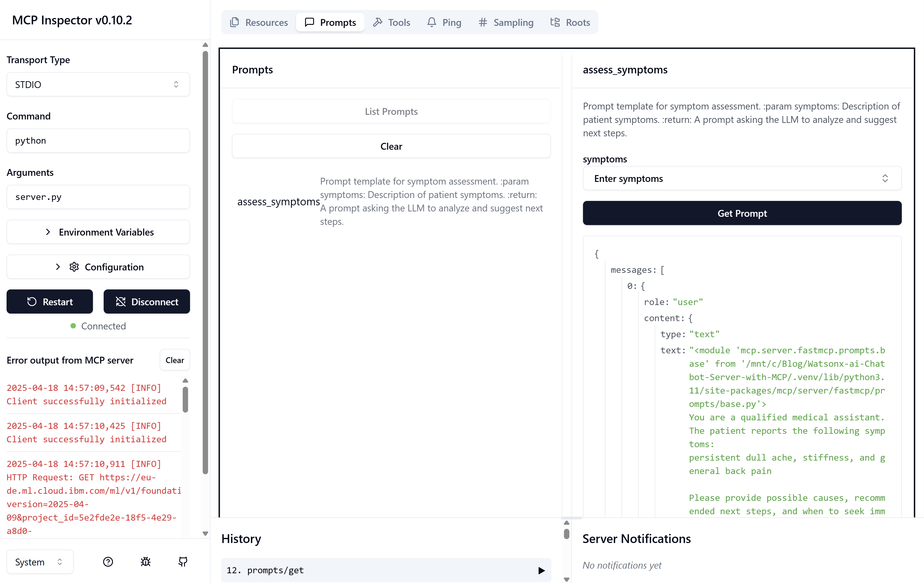Expand the Configuration section
Viewport: 924px width, 583px height.
(x=98, y=267)
